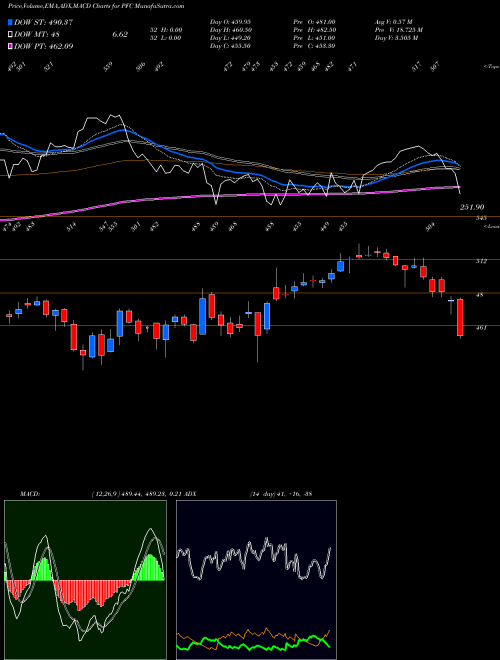Click the Day C close price value
Image resolution: width=500 pixels, height=660 pixels.
tap(230, 46)
